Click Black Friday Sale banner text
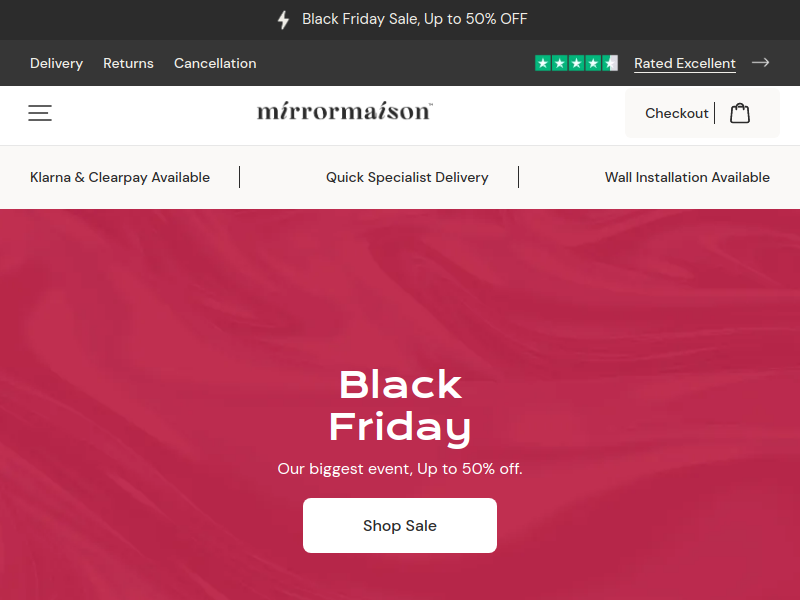The width and height of the screenshot is (800, 600). (x=414, y=19)
